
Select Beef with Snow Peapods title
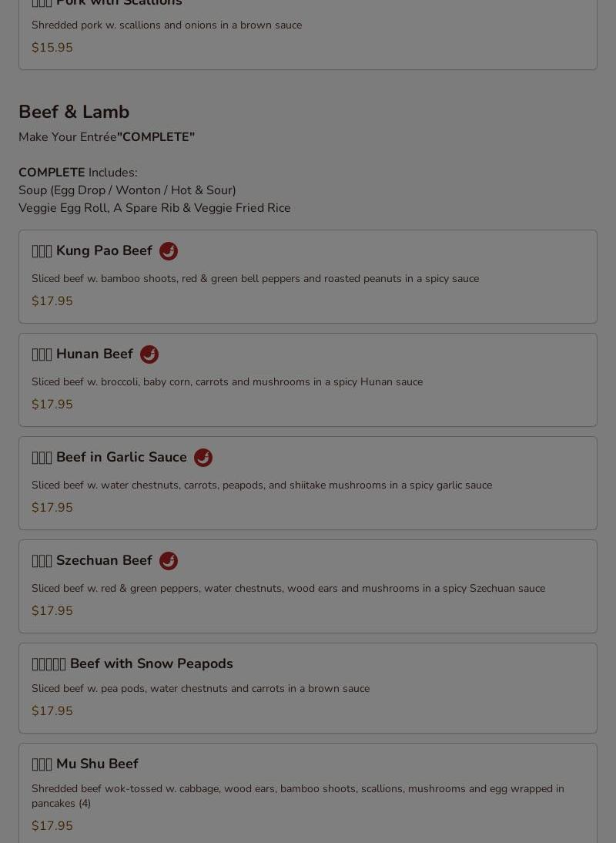pos(132,664)
